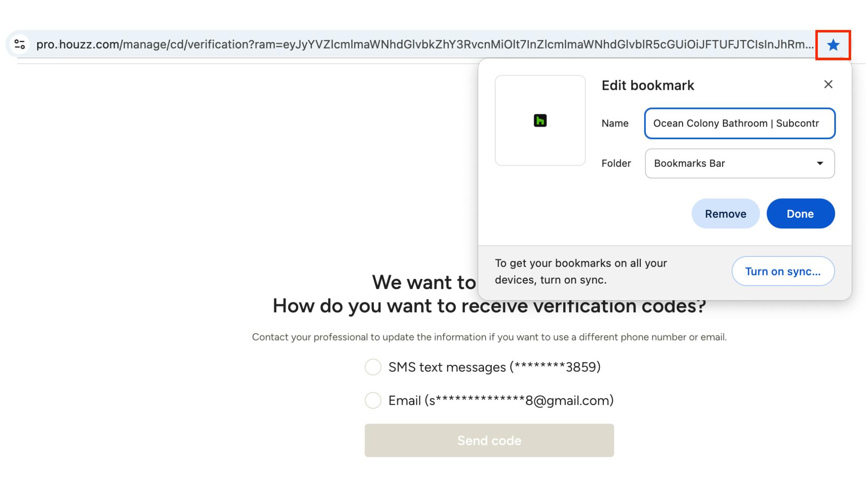Open the Bookmarks Bar folder dropdown
The image size is (868, 481).
click(x=739, y=163)
